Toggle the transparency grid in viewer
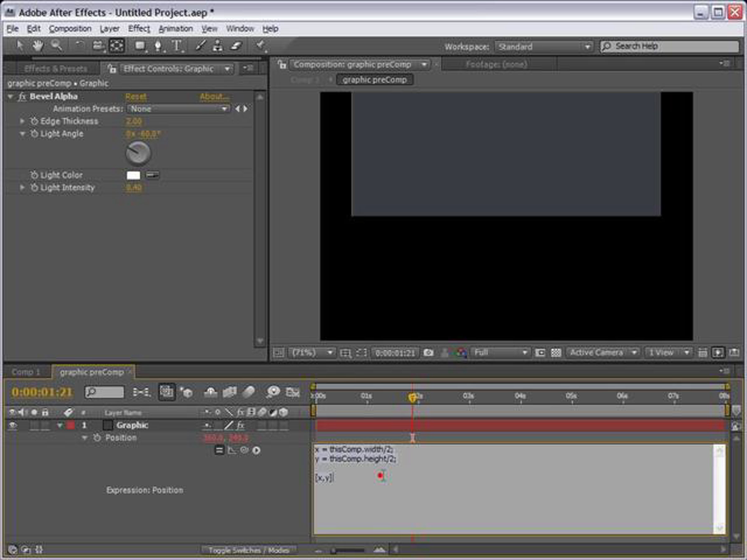Image resolution: width=747 pixels, height=560 pixels. click(x=556, y=353)
